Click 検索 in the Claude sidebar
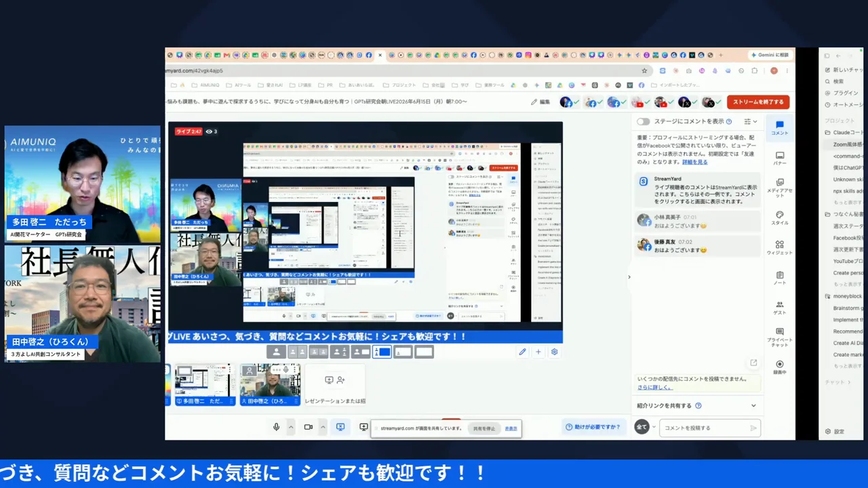Screen dimensions: 868x488 pos(835,81)
